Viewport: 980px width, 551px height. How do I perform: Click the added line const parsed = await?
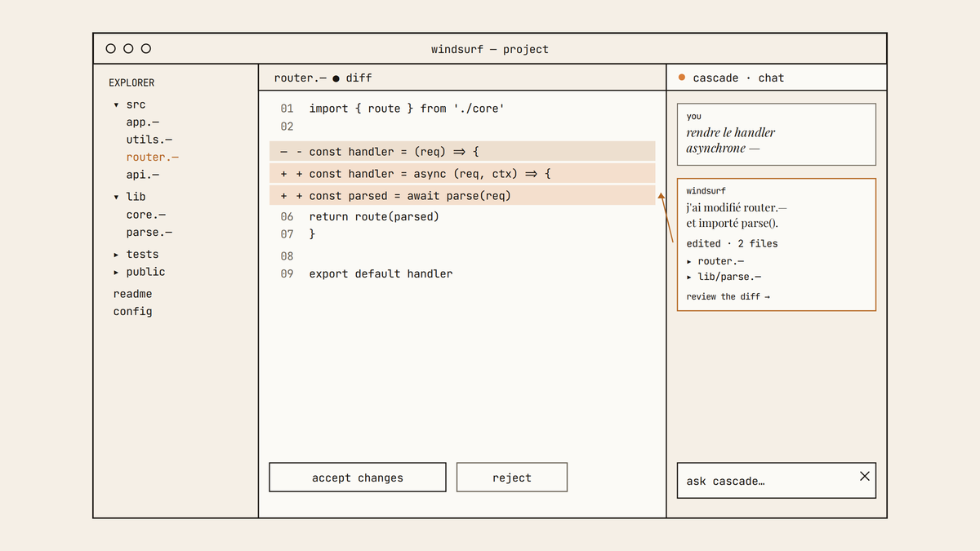pyautogui.click(x=462, y=196)
